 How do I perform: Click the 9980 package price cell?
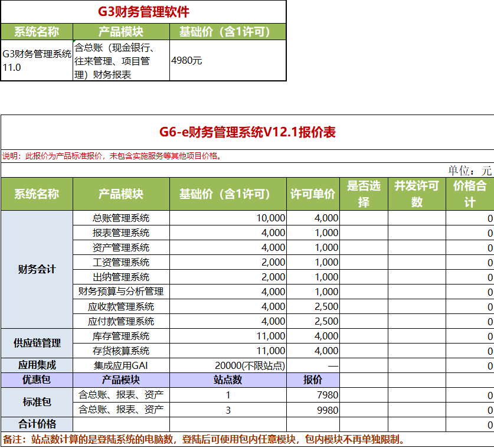coord(313,410)
